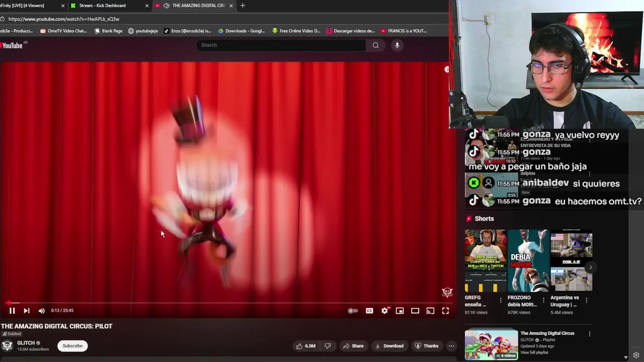Open Downloads - Google bookmark
Image resolution: width=644 pixels, height=362 pixels.
tap(242, 31)
